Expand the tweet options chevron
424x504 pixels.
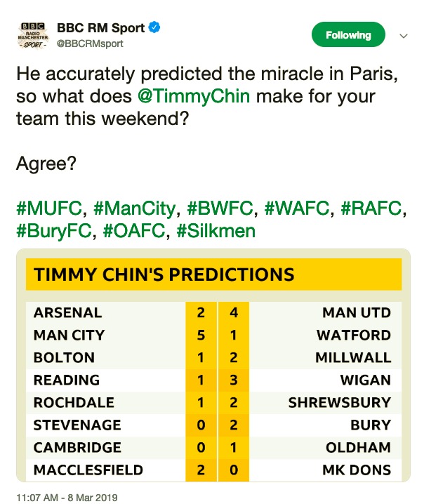click(x=404, y=36)
